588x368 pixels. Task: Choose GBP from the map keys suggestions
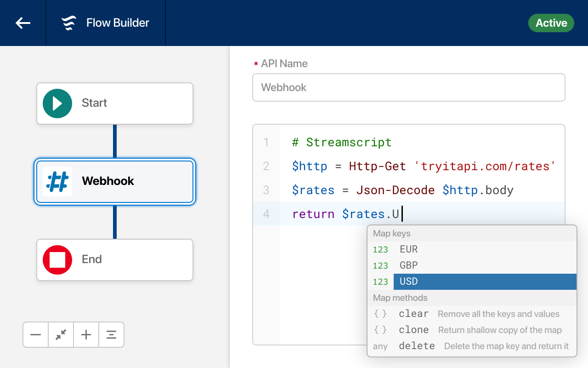(x=472, y=265)
